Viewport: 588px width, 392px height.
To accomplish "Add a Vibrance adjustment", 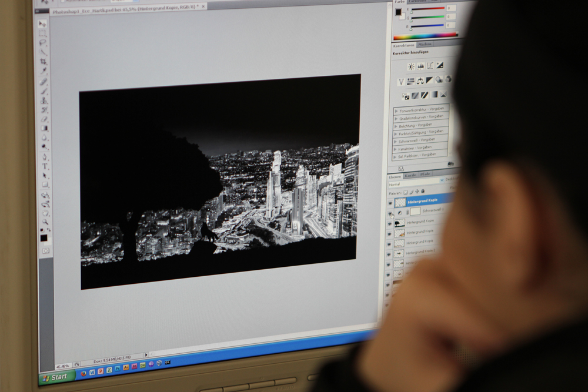I will 401,82.
